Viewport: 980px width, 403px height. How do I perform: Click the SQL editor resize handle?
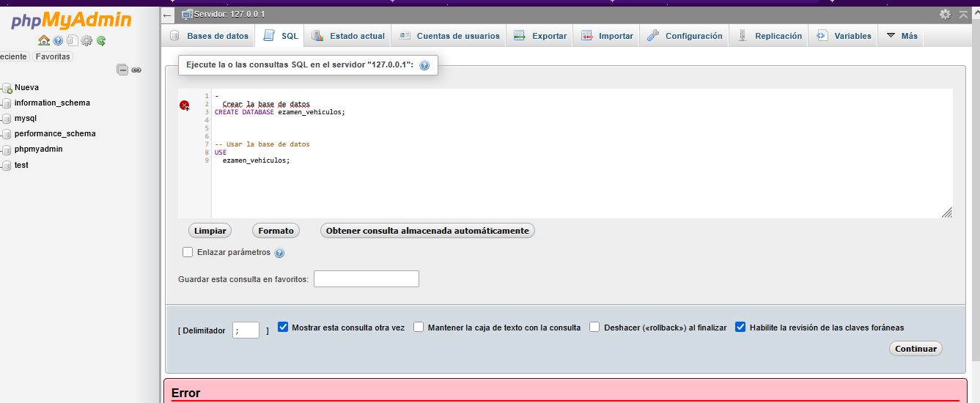(946, 212)
